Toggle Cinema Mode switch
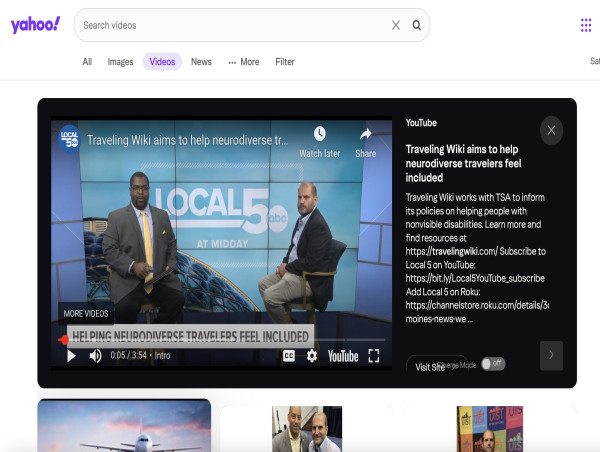The height and width of the screenshot is (452, 600). [x=493, y=363]
